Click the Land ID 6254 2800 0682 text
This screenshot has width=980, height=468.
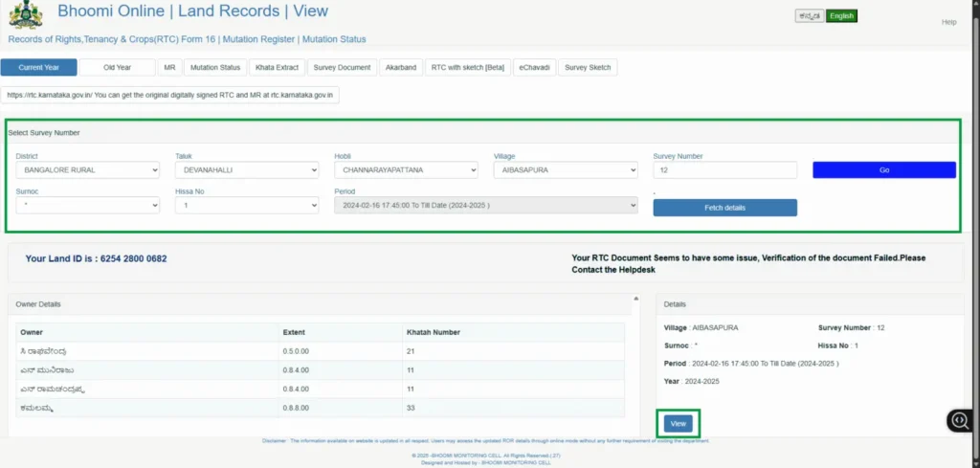click(97, 258)
